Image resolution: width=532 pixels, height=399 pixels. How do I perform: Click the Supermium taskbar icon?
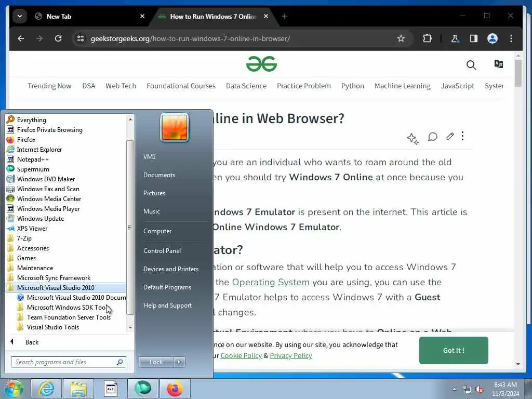pyautogui.click(x=142, y=389)
